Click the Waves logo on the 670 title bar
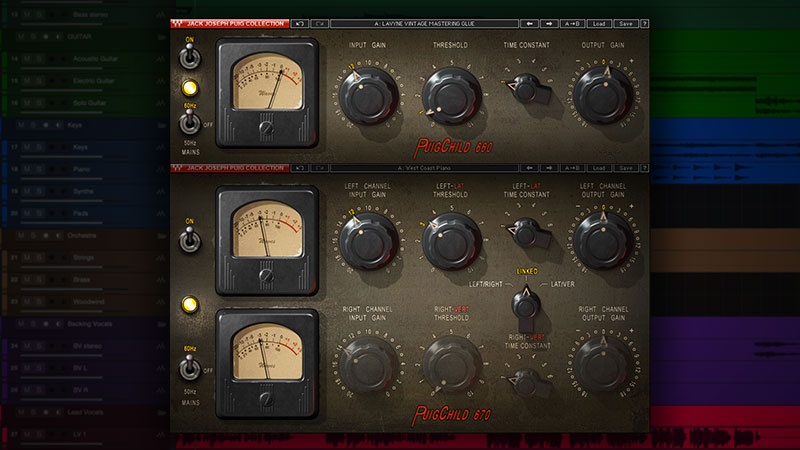This screenshot has width=800, height=450. (177, 168)
